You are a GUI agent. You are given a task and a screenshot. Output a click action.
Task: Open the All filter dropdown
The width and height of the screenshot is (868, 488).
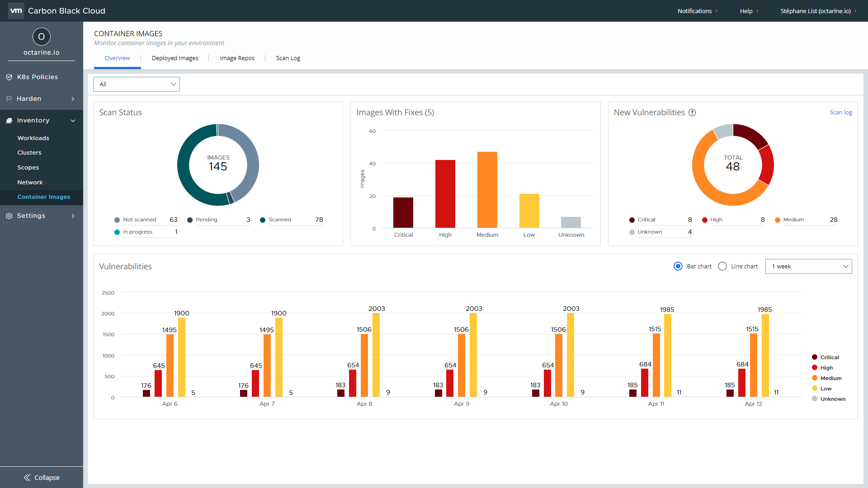[x=136, y=84]
